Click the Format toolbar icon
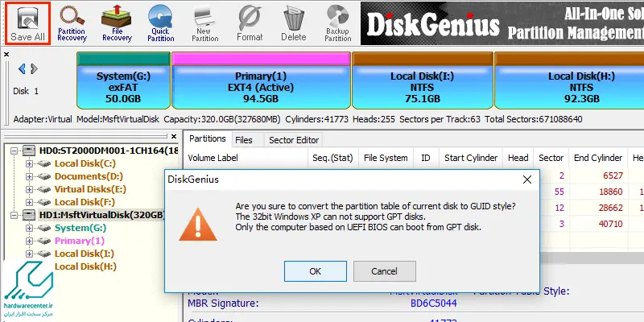 250,23
